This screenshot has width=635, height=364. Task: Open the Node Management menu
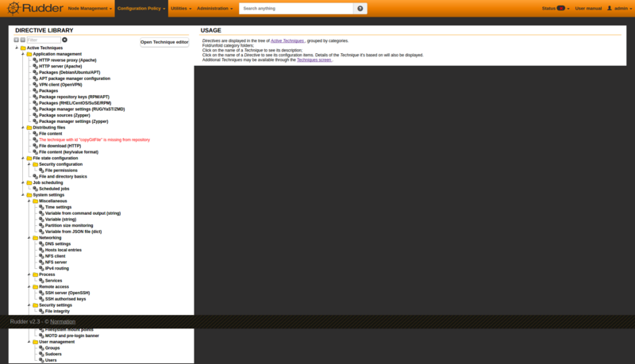tap(90, 9)
